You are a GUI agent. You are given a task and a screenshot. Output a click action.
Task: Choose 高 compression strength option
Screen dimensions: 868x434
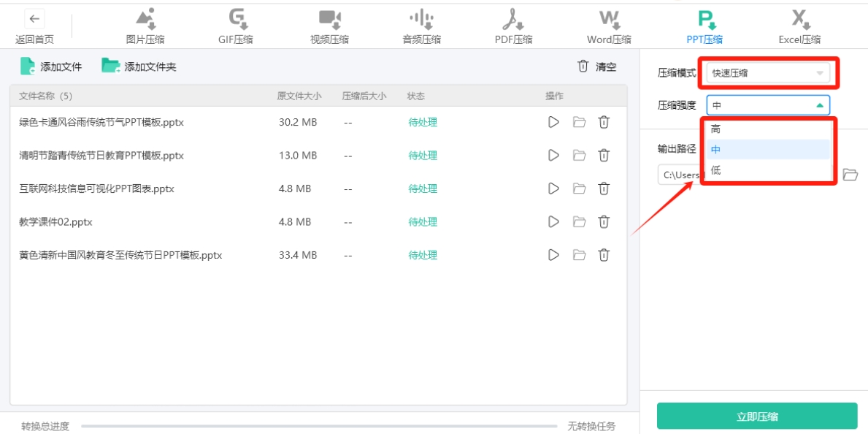click(768, 129)
